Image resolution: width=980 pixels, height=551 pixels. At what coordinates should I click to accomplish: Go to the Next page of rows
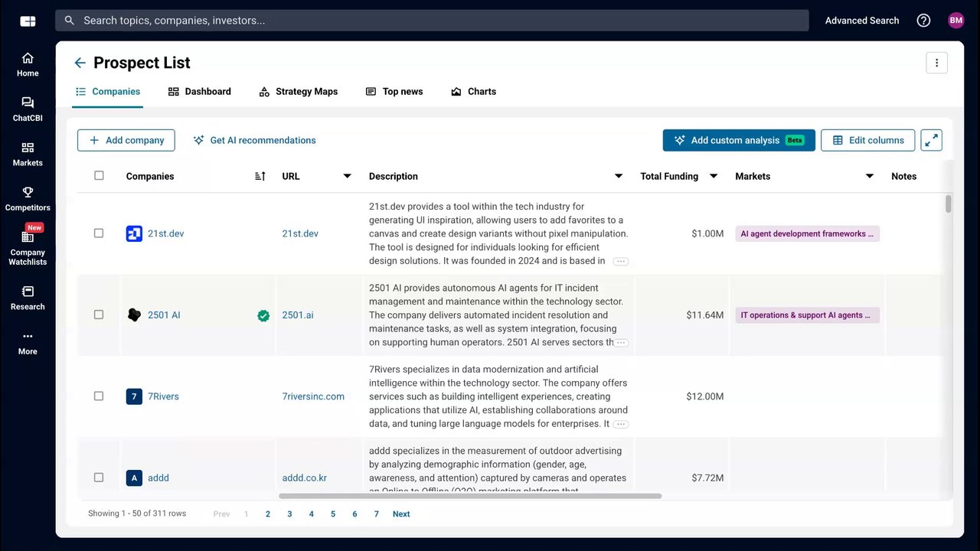(x=401, y=514)
